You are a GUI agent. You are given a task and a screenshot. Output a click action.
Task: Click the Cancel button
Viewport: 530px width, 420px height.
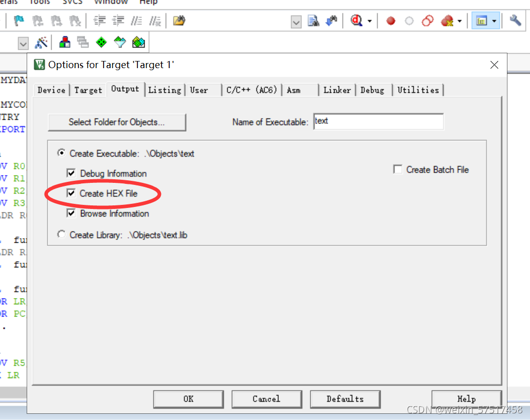[x=267, y=399]
